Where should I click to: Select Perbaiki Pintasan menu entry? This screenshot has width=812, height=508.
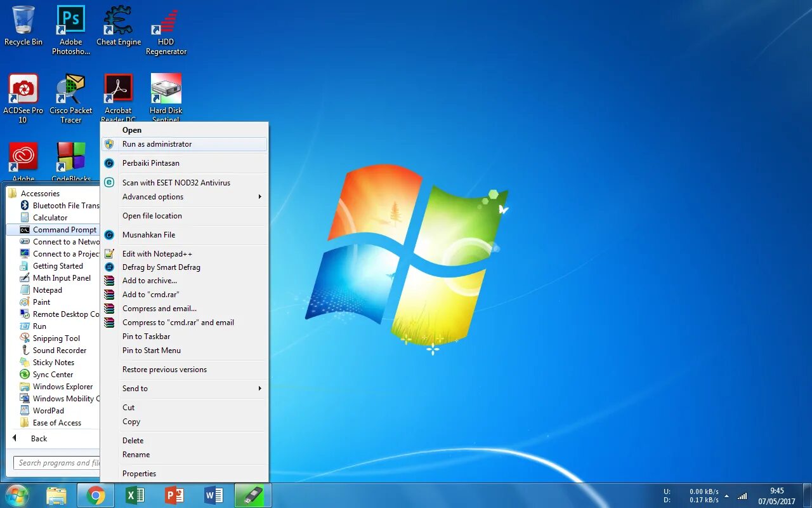185,163
